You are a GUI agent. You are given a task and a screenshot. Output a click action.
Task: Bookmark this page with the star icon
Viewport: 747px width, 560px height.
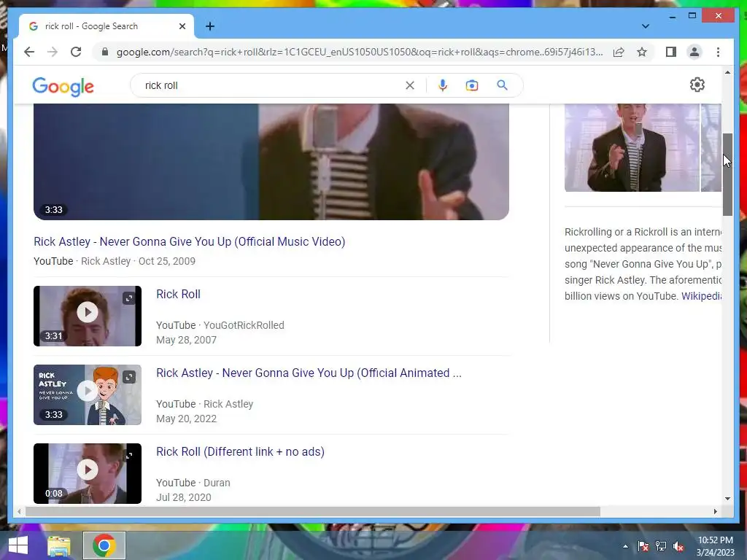(x=642, y=52)
